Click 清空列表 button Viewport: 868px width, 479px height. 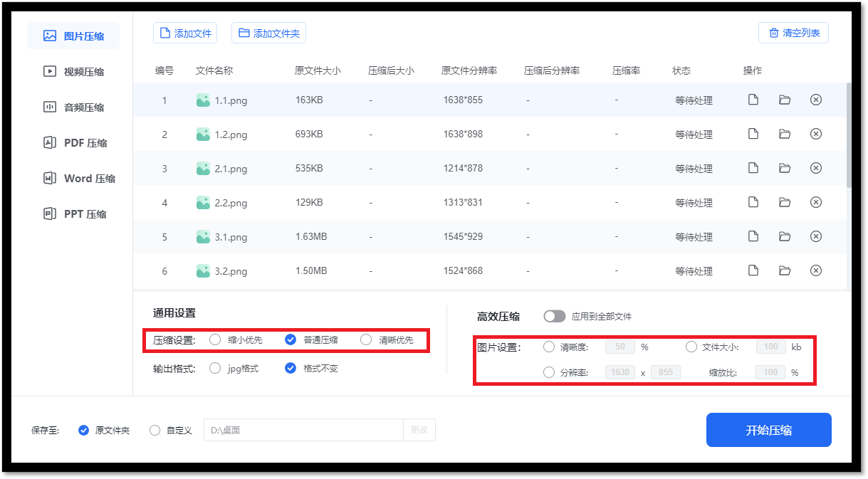tap(793, 33)
